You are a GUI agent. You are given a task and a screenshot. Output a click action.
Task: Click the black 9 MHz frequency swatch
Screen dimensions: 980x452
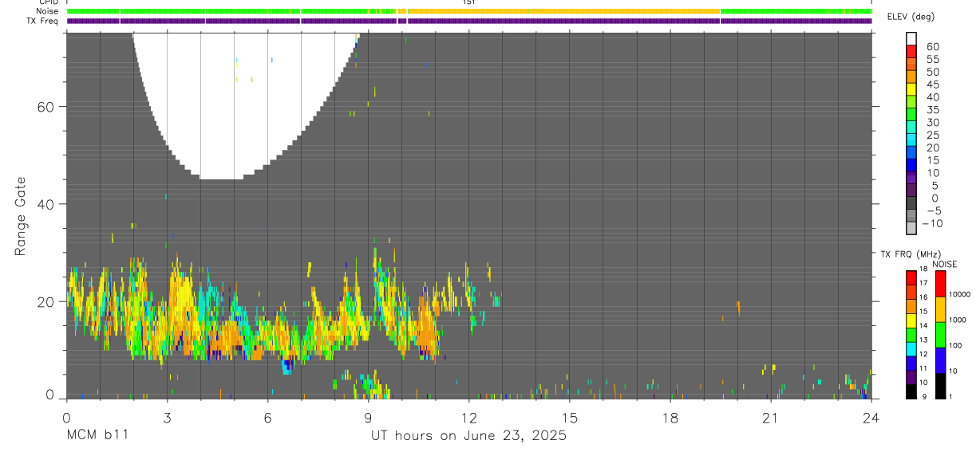point(911,391)
